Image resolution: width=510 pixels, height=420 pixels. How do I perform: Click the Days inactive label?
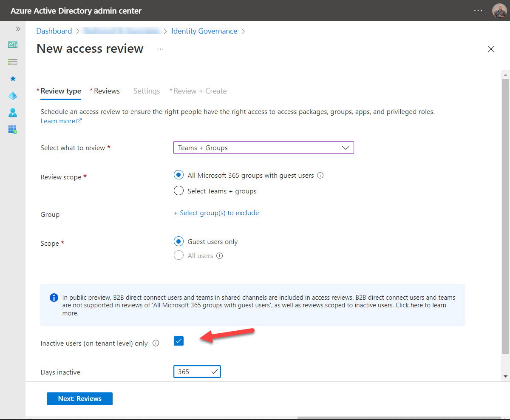click(x=60, y=372)
